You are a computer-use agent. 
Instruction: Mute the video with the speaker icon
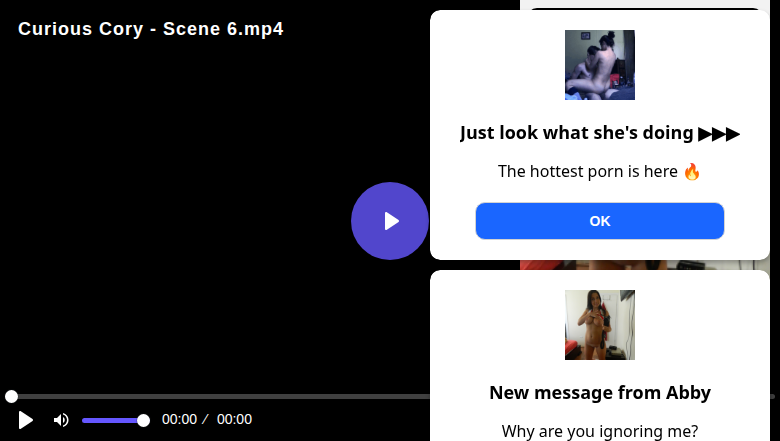click(x=61, y=420)
